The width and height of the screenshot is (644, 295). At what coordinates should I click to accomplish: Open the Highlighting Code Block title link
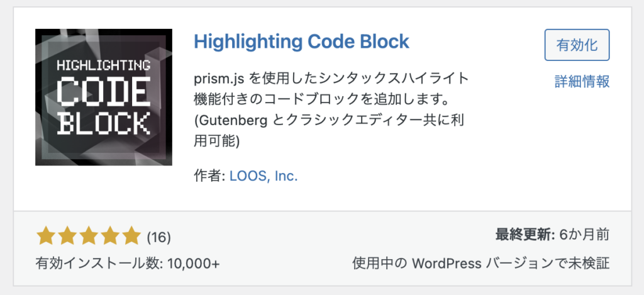(x=301, y=42)
